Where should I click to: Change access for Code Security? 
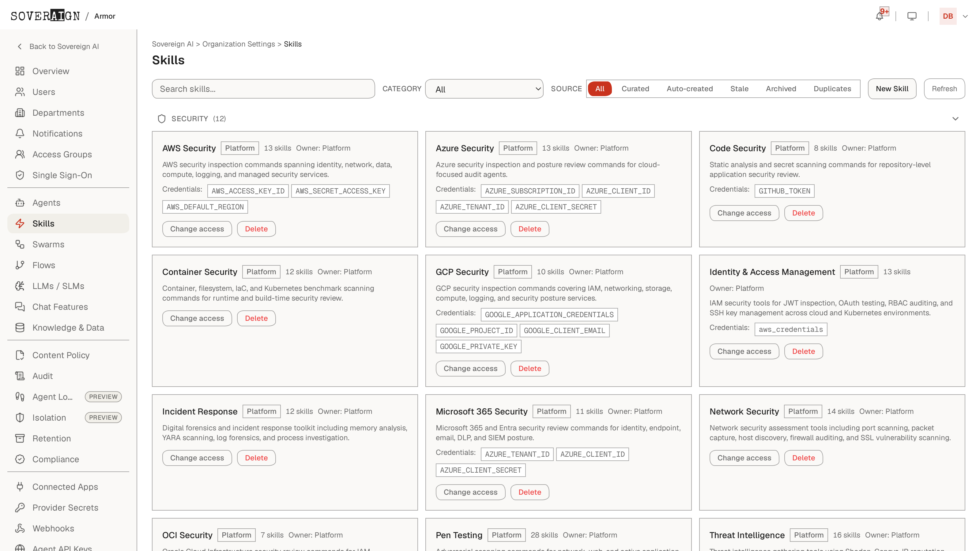(x=744, y=213)
